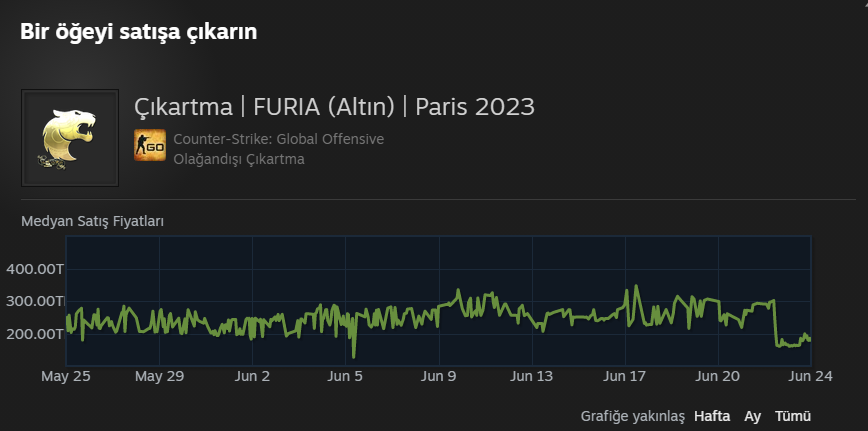Zoom graph to Ay (month)
Screen dimensions: 868x431
[752, 416]
